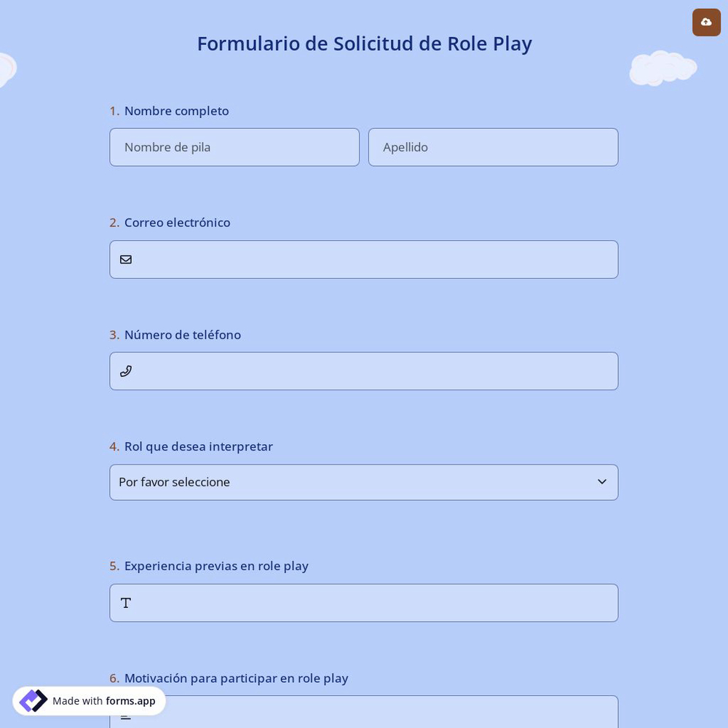
Task: Click the 'Made with forms.app' badge
Action: click(x=89, y=700)
